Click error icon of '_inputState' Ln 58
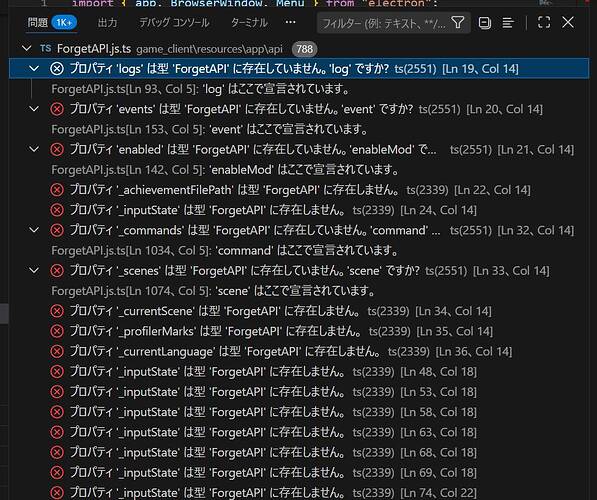This screenshot has width=597, height=500. 57,412
